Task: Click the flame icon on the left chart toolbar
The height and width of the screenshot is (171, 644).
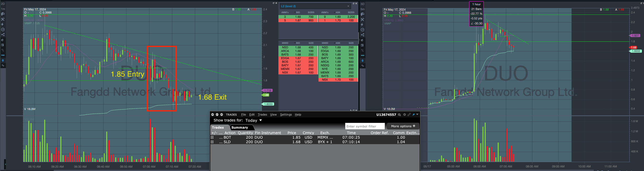Action: coord(3,40)
